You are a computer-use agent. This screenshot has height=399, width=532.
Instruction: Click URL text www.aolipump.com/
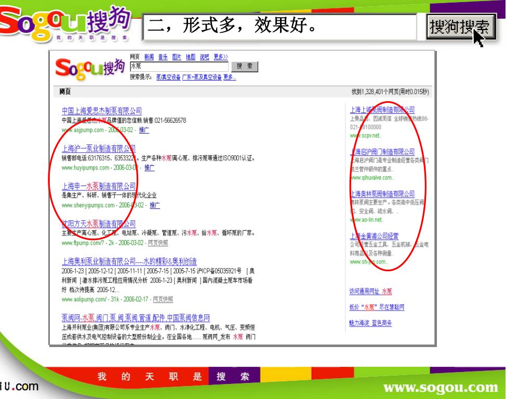[84, 299]
